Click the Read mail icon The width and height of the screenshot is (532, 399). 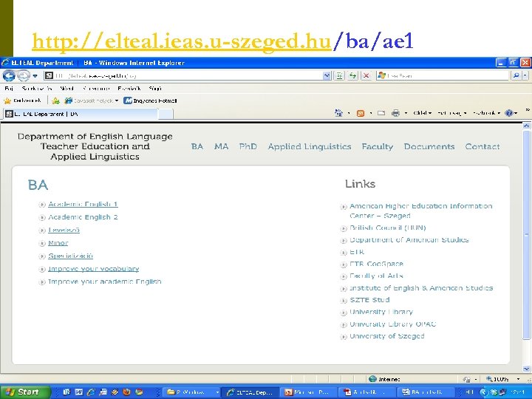tap(381, 113)
